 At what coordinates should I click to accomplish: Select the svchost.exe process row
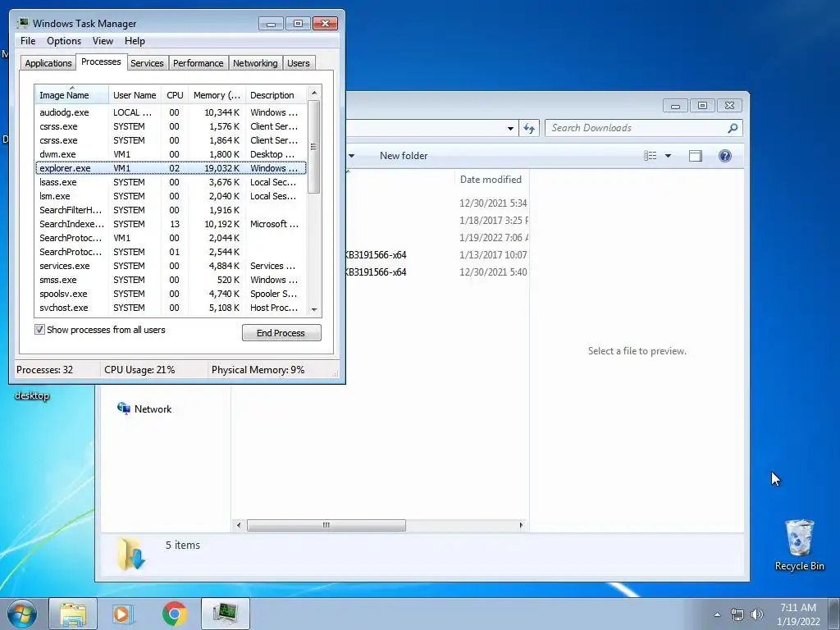click(x=171, y=308)
